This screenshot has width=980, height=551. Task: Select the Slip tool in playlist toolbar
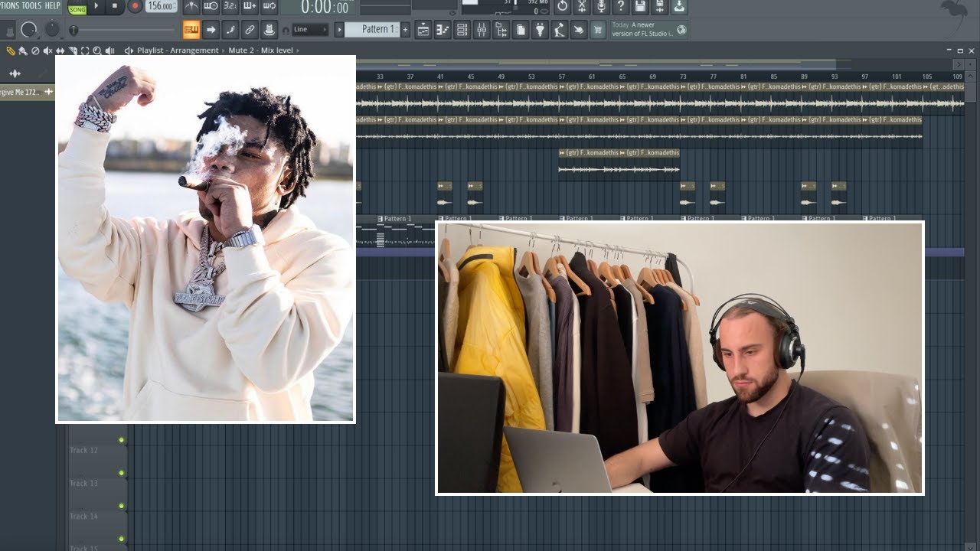point(60,51)
